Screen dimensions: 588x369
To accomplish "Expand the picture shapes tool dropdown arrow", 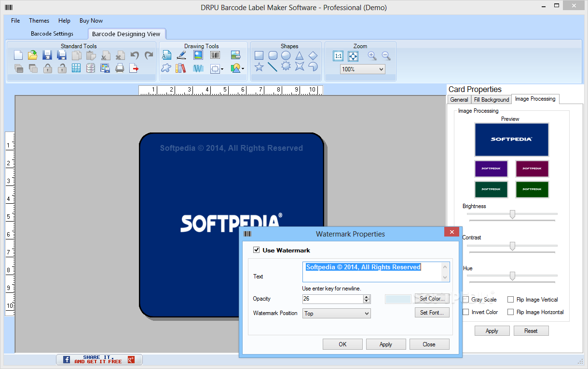I will [x=243, y=69].
